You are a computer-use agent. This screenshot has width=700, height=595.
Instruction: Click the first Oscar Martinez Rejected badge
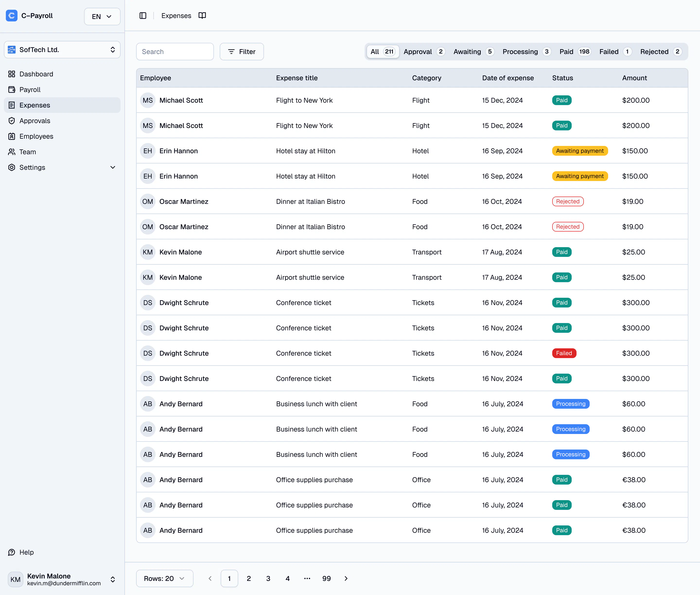[568, 201]
